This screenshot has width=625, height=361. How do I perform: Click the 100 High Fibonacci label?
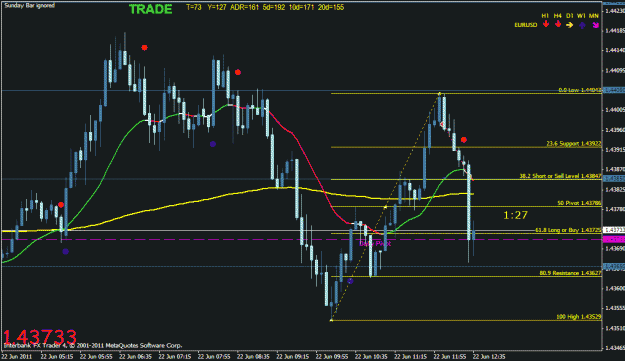point(579,317)
